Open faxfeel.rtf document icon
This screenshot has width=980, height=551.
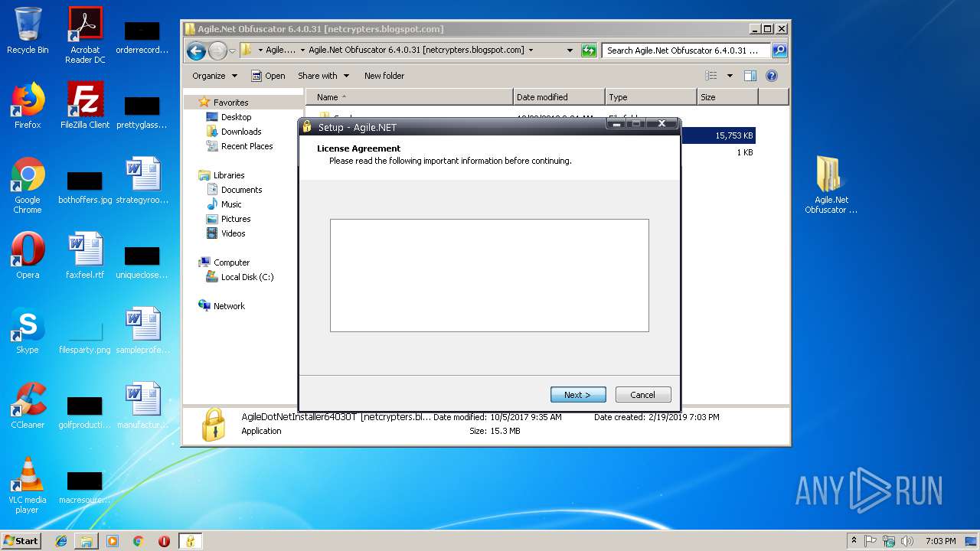85,256
